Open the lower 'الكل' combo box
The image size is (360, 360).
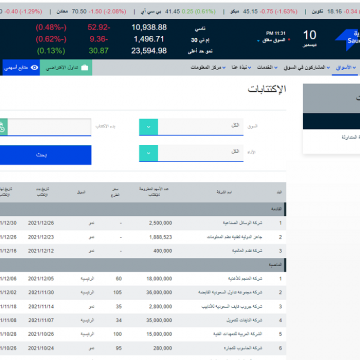pos(191,153)
